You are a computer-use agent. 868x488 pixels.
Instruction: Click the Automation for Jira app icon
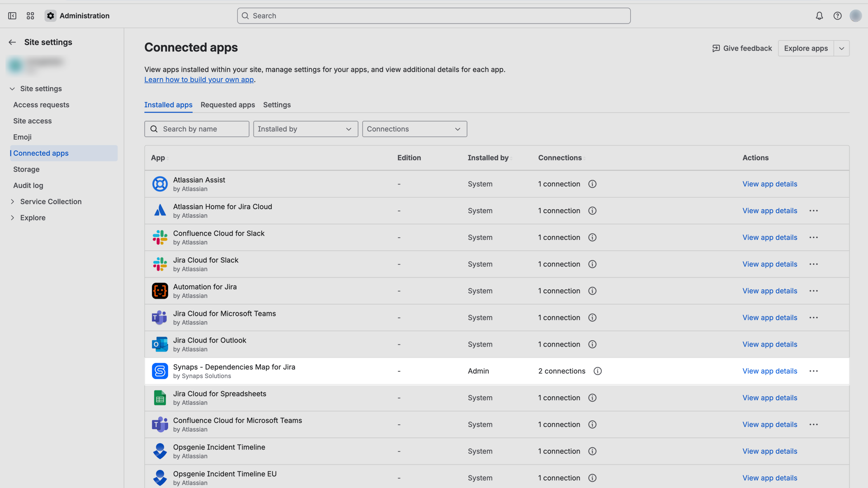coord(160,291)
